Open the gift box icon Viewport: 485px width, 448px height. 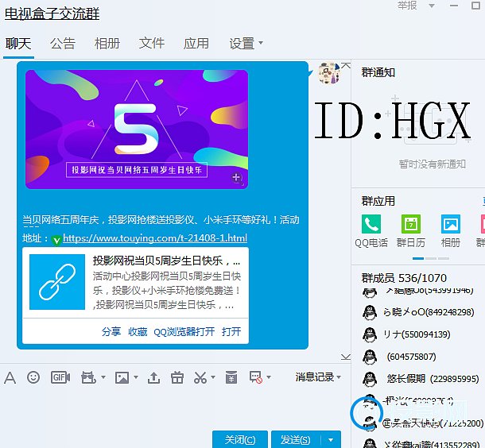coord(177,377)
